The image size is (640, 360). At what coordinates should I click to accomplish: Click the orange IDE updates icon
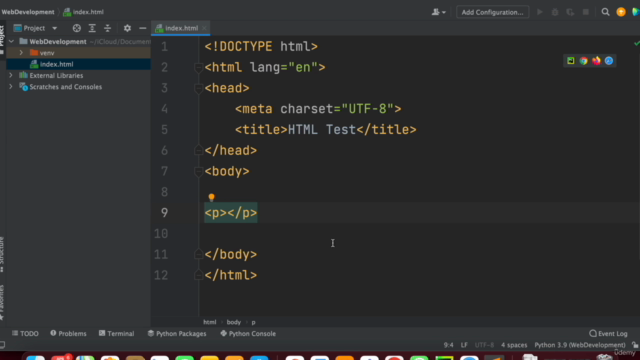click(x=621, y=12)
